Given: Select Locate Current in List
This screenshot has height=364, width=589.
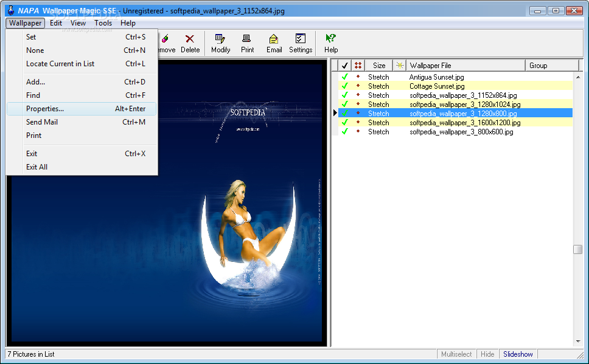Looking at the screenshot, I should click(x=82, y=64).
